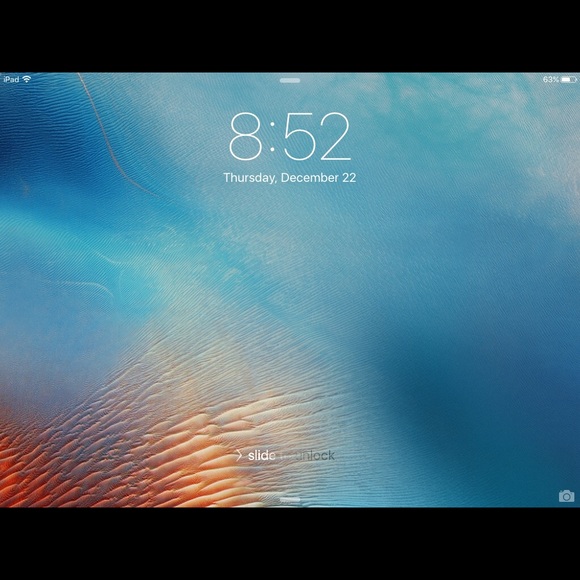Tap the word unlock in the slider
This screenshot has height=580, width=580.
coord(315,455)
